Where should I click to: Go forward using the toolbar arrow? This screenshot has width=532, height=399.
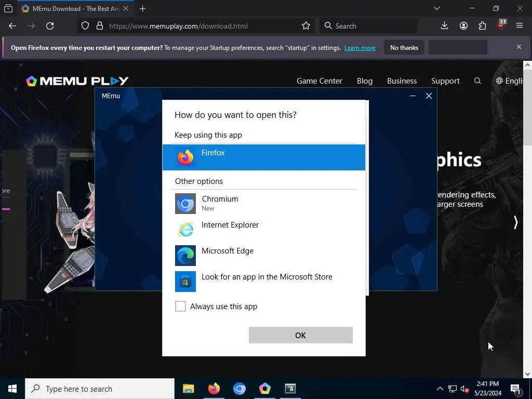coord(31,26)
